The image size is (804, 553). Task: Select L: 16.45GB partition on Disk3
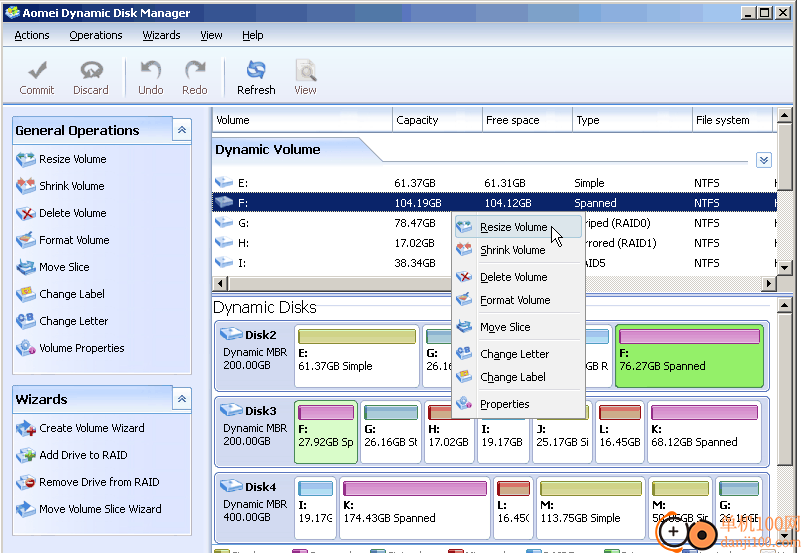[620, 432]
